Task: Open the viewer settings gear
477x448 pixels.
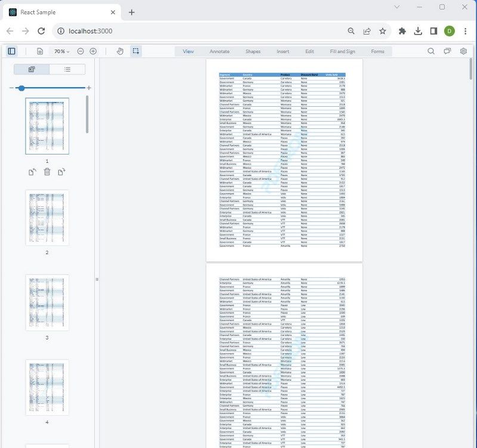Action: 463,51
